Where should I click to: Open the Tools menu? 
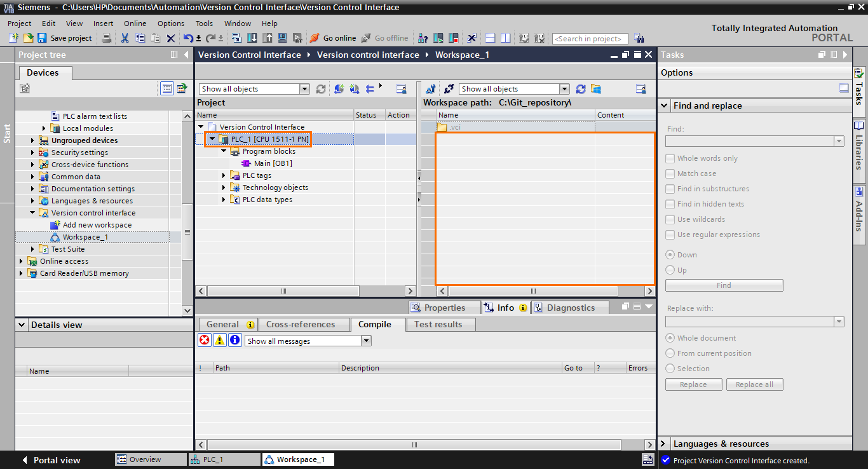[203, 24]
